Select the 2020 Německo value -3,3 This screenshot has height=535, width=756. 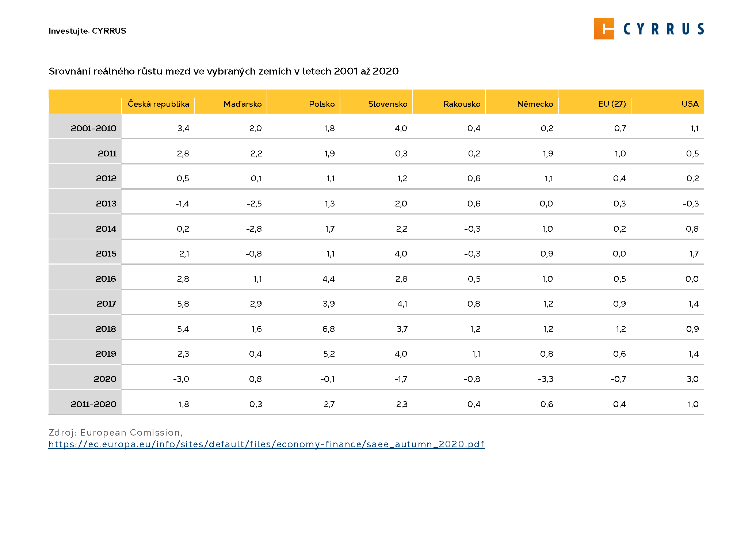[x=545, y=379]
